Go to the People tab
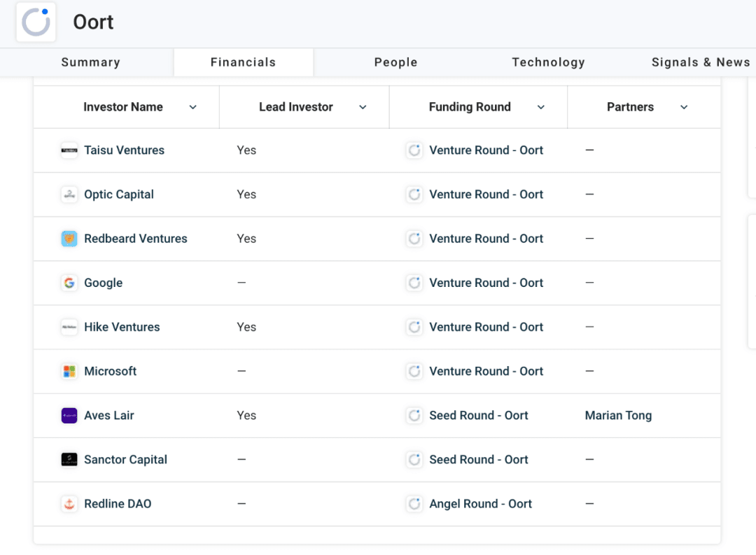This screenshot has height=555, width=756. point(395,62)
